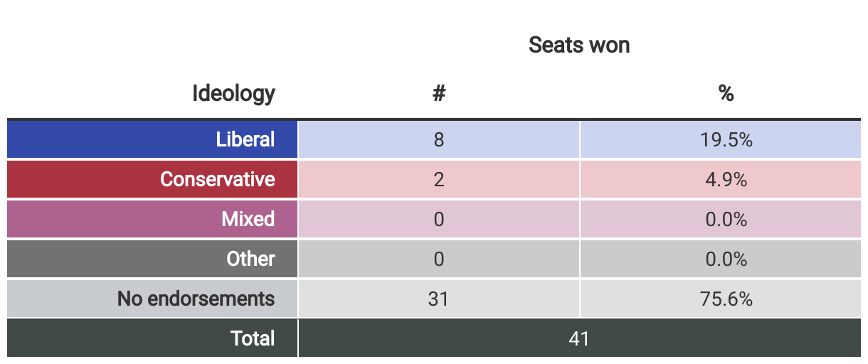Click the 75.6% cell
This screenshot has width=868, height=364.
726,299
